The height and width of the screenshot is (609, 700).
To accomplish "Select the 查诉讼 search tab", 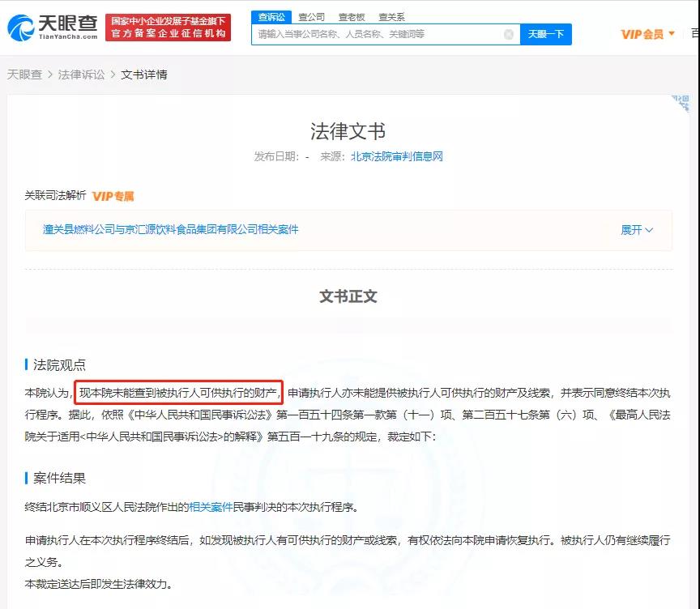I will (271, 17).
